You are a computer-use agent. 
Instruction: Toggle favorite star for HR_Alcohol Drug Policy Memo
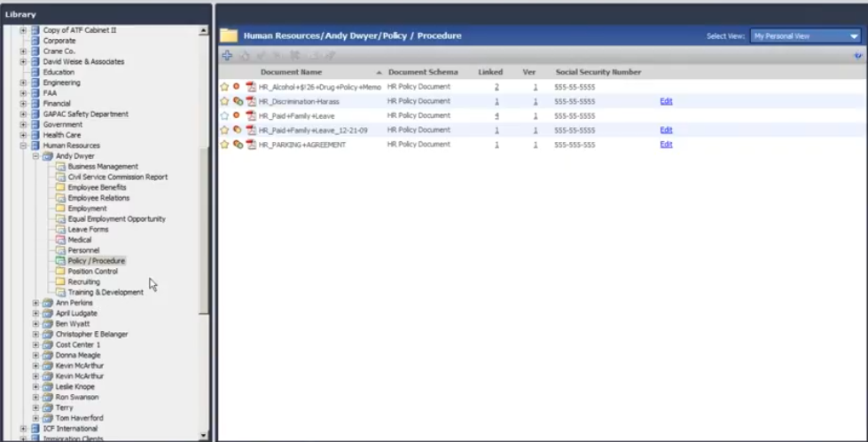pos(224,88)
